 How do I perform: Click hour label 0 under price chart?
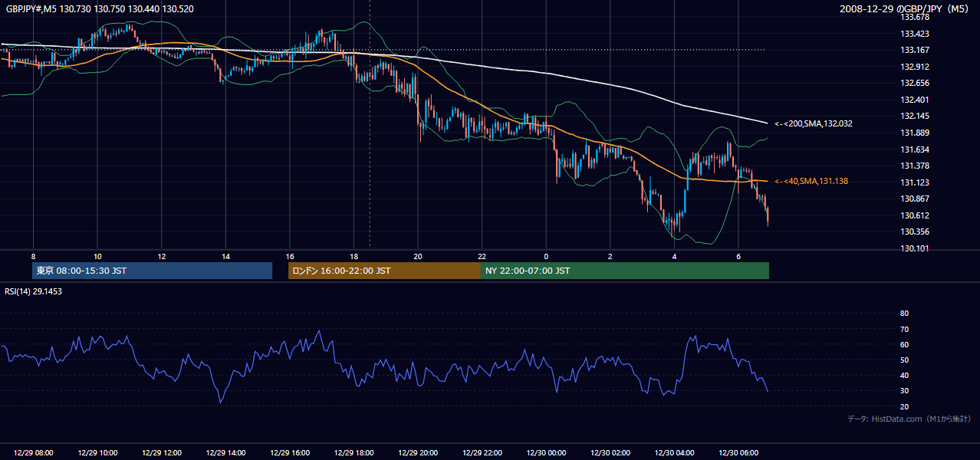pyautogui.click(x=546, y=256)
